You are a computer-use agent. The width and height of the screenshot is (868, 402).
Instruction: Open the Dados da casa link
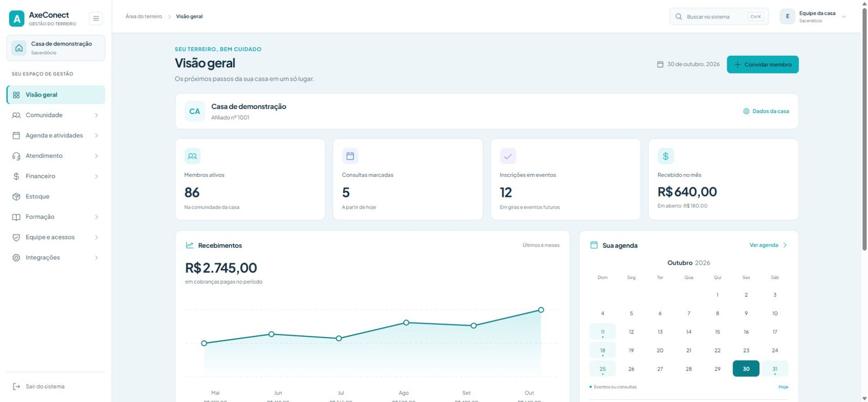(766, 111)
